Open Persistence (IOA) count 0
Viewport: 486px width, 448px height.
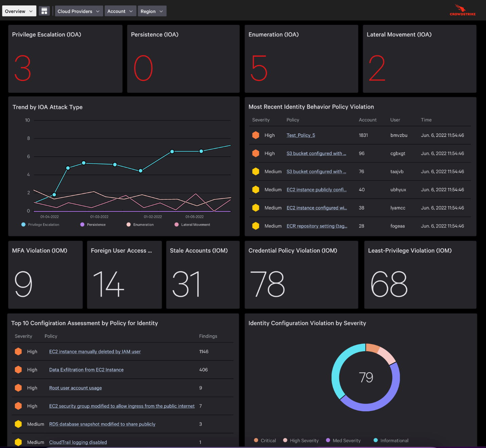point(143,68)
